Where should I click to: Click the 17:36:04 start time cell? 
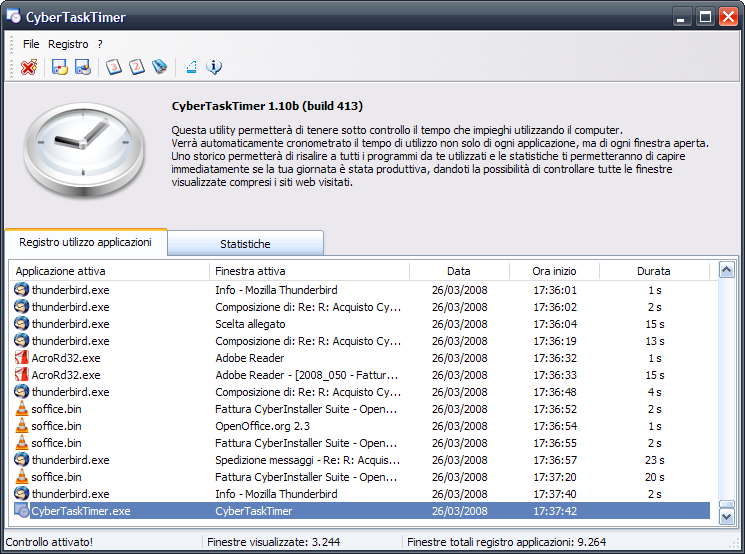tap(554, 324)
